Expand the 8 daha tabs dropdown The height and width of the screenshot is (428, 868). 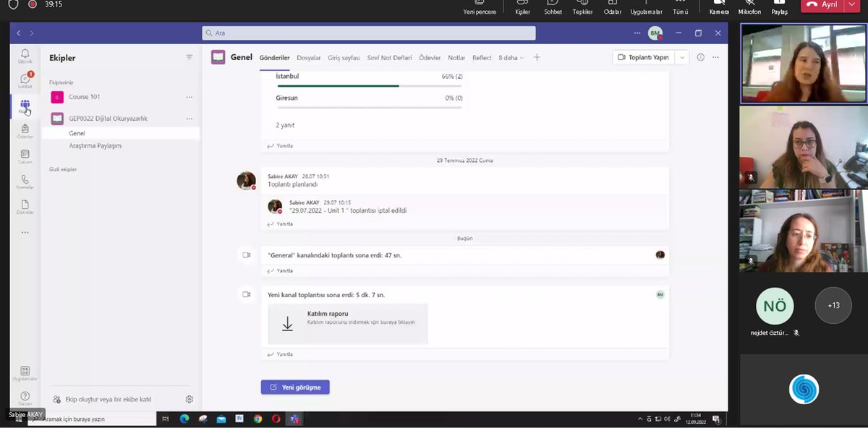click(511, 58)
